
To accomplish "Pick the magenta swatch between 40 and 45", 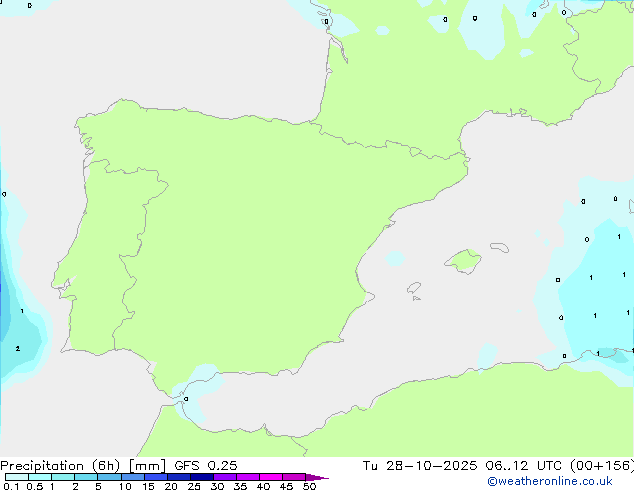I will click(271, 477).
